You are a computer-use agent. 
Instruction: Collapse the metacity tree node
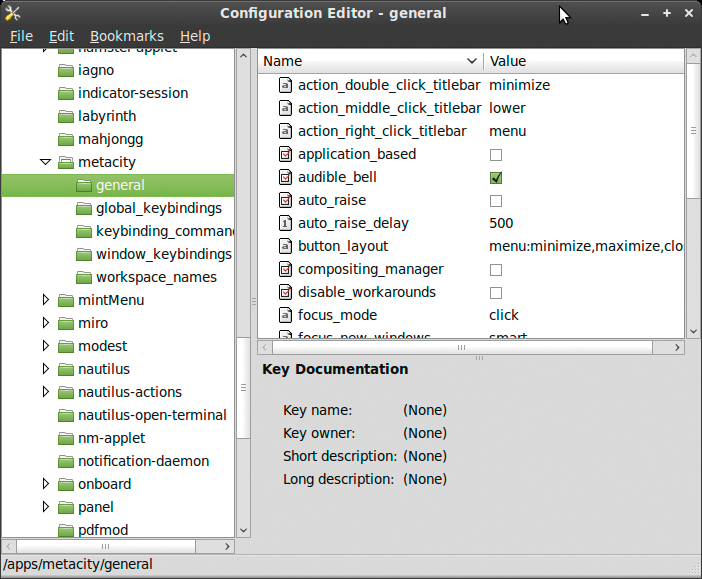tap(45, 162)
